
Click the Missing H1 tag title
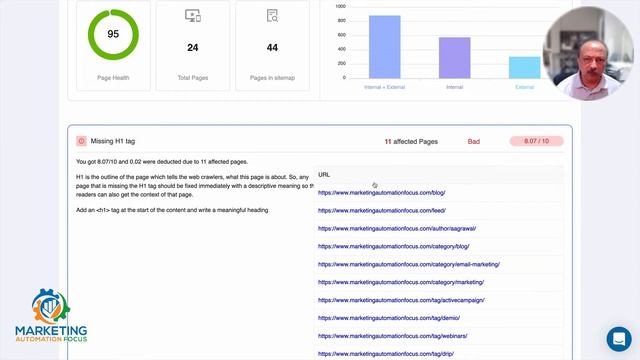(113, 141)
